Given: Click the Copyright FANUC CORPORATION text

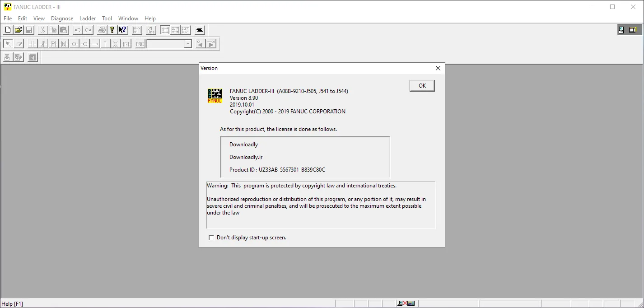Looking at the screenshot, I should pos(288,112).
